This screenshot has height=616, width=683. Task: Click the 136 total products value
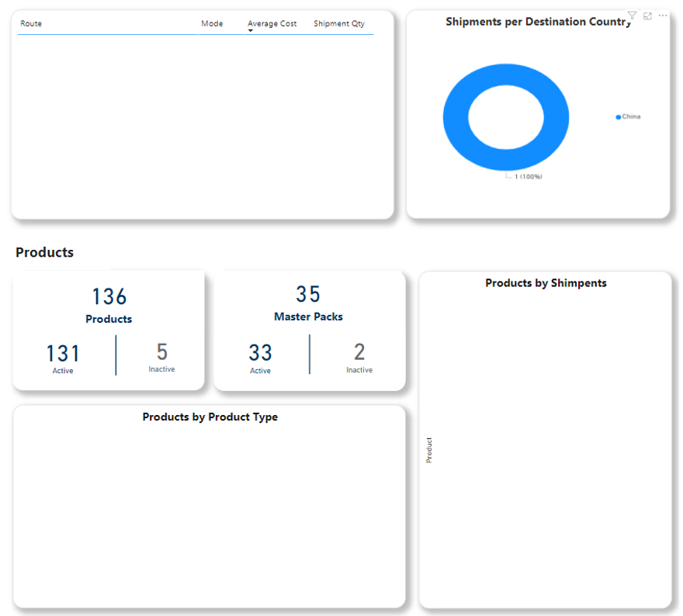pyautogui.click(x=109, y=296)
